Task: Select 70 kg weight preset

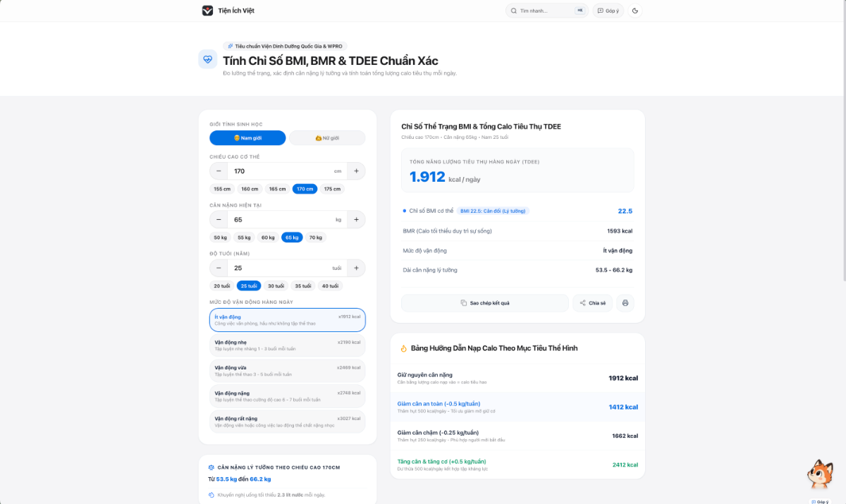Action: pos(316,238)
